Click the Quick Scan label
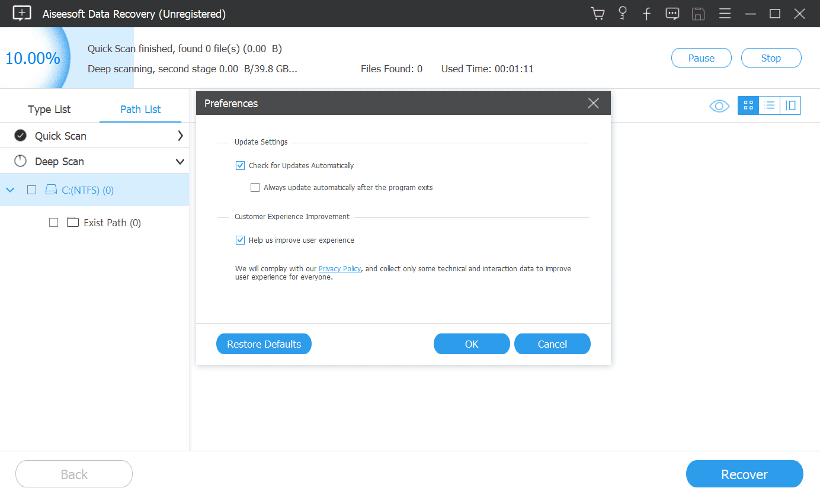 (x=60, y=136)
